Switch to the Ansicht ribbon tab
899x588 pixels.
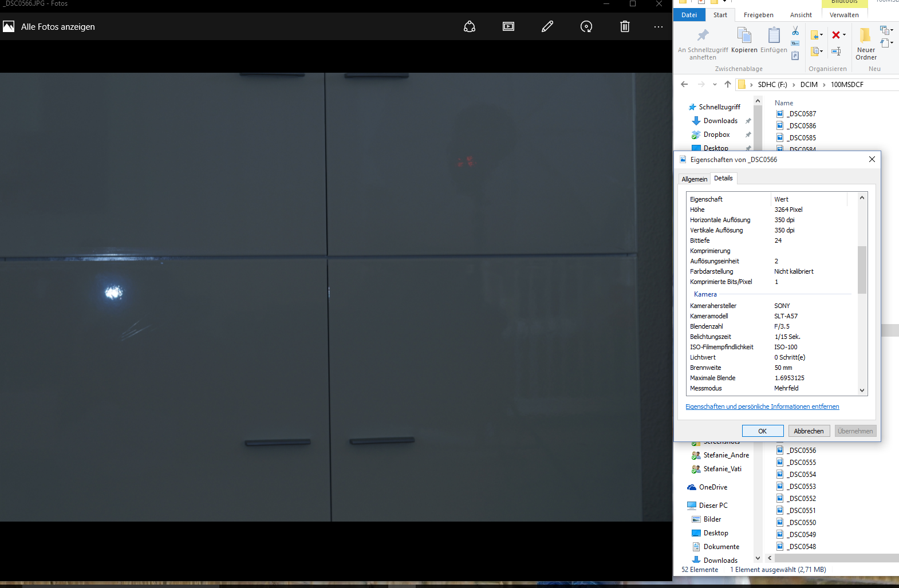tap(801, 15)
